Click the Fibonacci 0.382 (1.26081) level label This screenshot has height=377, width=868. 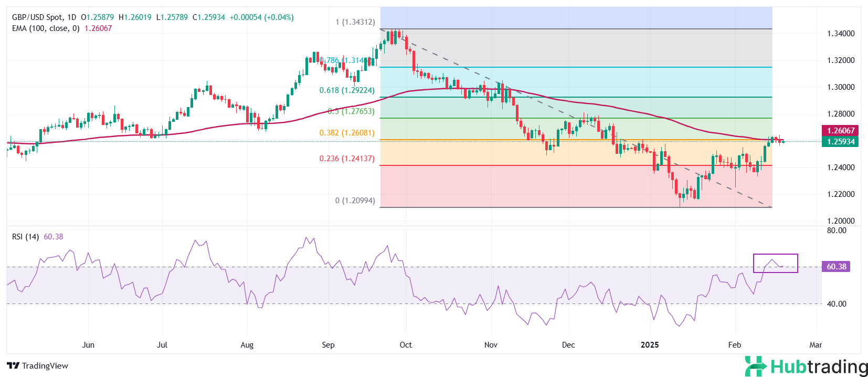click(x=347, y=133)
